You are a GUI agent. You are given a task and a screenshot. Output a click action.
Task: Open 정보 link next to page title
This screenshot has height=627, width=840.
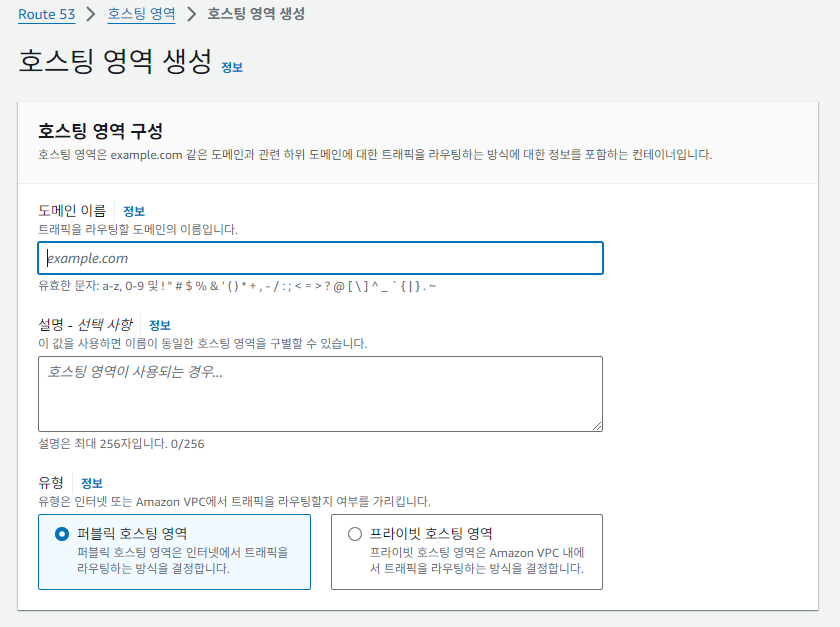point(232,68)
